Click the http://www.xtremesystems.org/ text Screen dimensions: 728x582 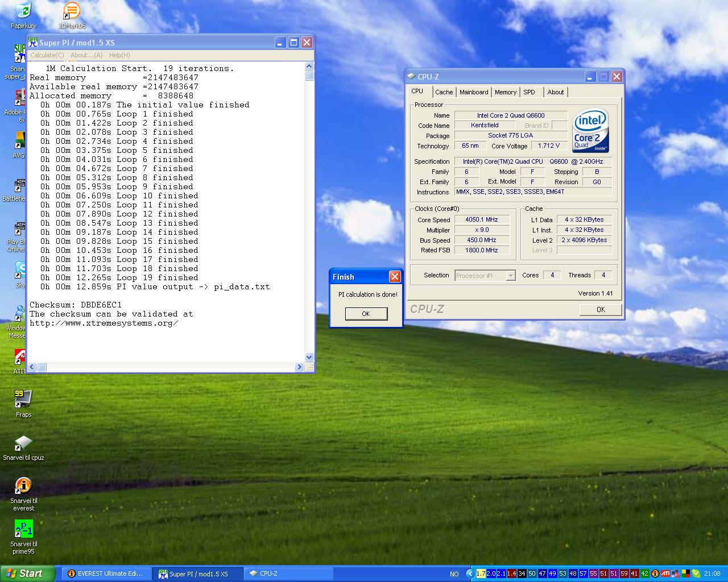(x=104, y=323)
